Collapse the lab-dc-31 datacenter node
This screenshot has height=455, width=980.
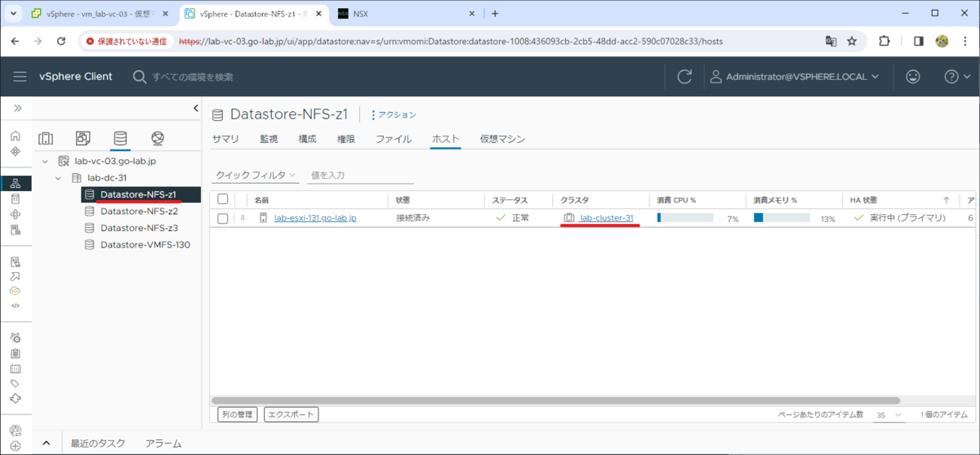point(58,178)
